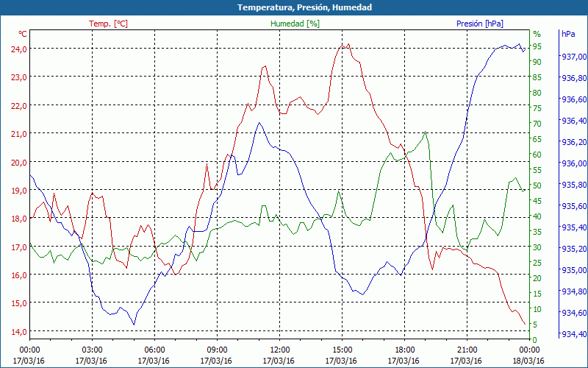The height and width of the screenshot is (368, 588).
Task: Click the 17,0 temperature axis tick
Action: [20, 247]
